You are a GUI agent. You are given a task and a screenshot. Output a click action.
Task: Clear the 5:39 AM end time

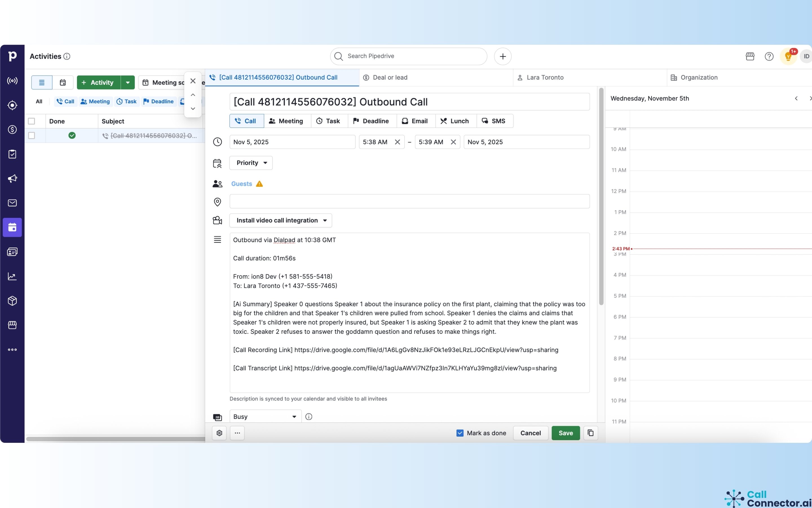(453, 142)
